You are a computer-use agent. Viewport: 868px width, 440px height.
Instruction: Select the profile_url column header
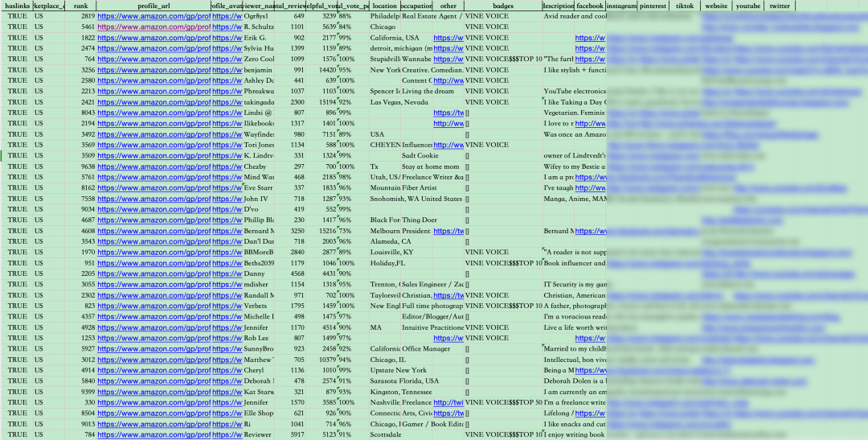(154, 6)
